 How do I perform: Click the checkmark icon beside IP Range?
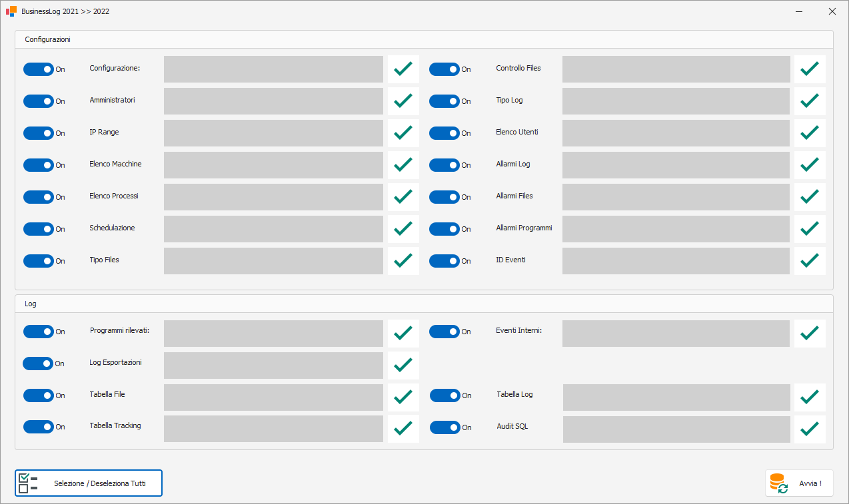[x=403, y=132]
